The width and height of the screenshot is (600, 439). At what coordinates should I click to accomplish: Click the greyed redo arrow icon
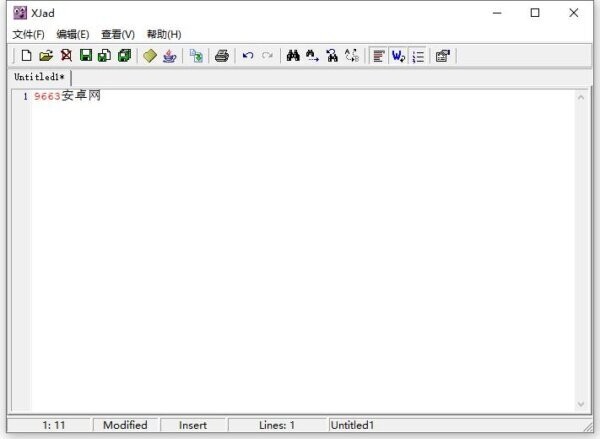267,56
